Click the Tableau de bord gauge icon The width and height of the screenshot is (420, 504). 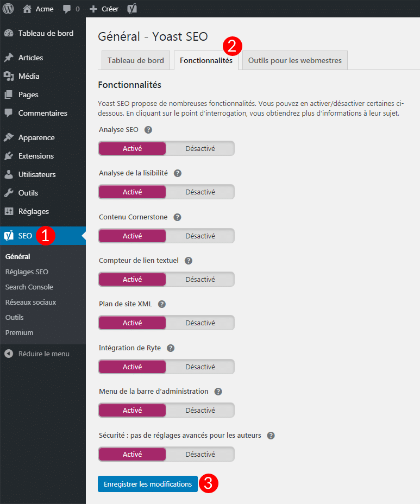coord(9,33)
